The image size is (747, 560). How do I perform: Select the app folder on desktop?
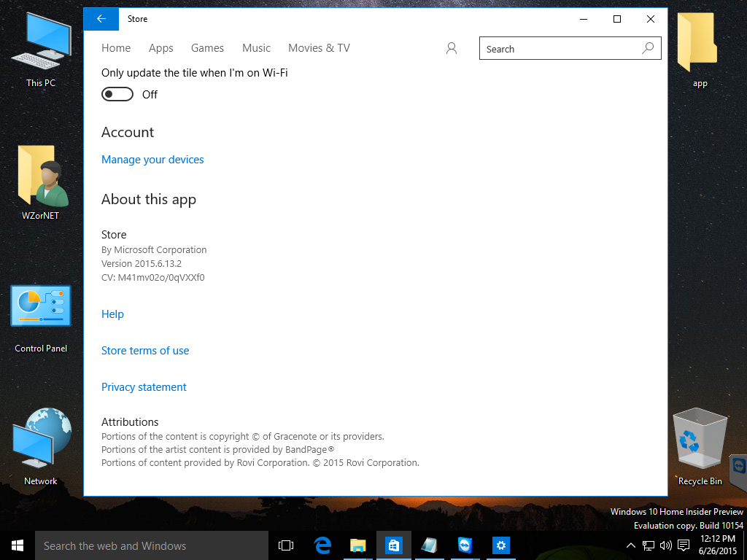pyautogui.click(x=697, y=50)
